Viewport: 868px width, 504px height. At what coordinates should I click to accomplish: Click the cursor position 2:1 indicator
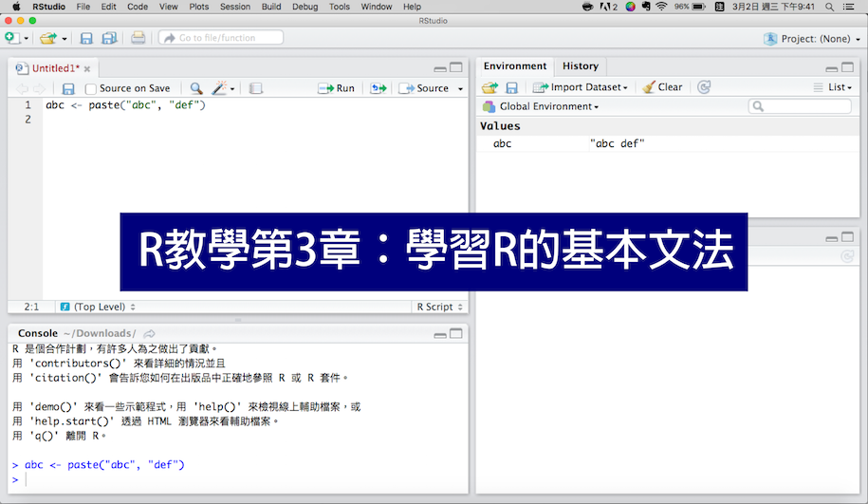pyautogui.click(x=31, y=307)
